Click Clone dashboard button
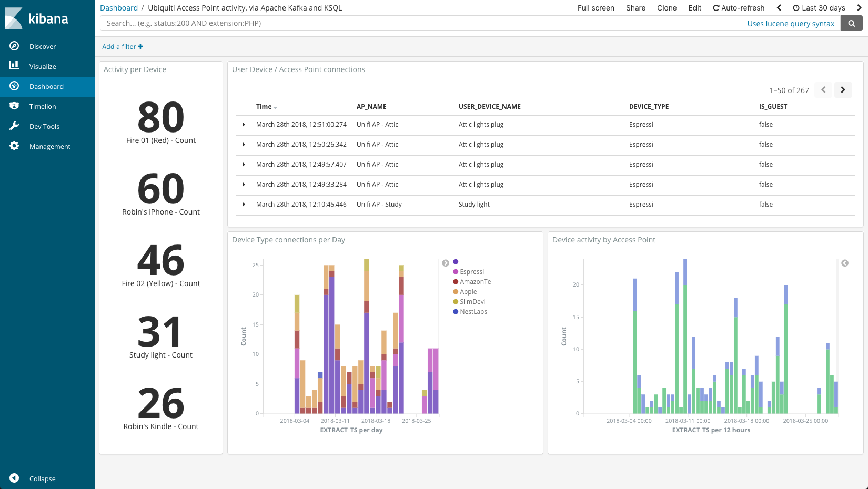The width and height of the screenshot is (868, 489). (x=667, y=8)
